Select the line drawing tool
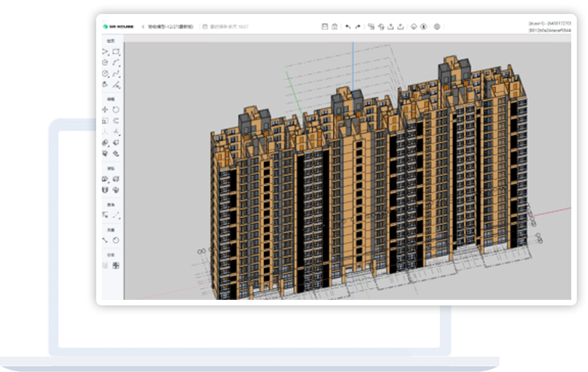Screen dimensions: 588x372 (104, 52)
